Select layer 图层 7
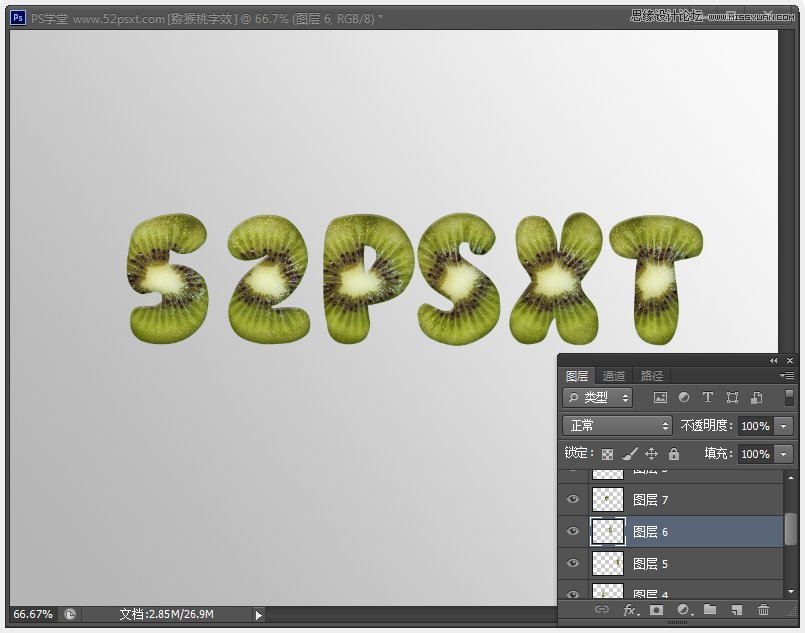Screen dimensions: 805x633 click(x=670, y=500)
